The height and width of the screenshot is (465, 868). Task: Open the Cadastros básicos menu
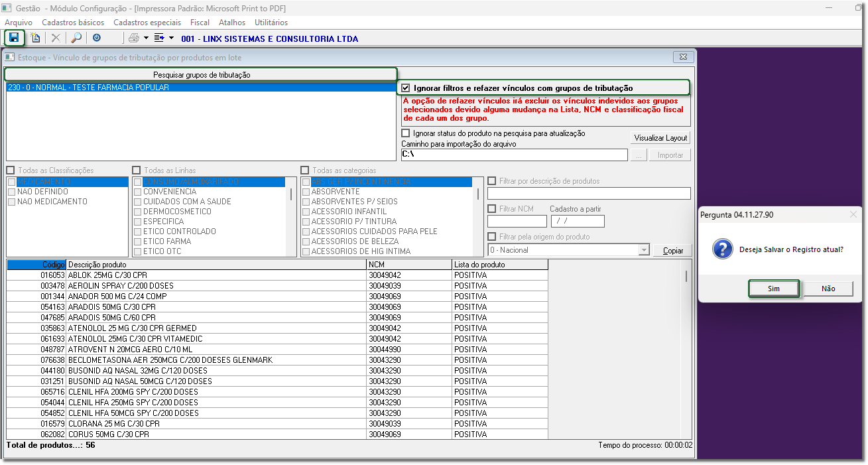pyautogui.click(x=73, y=23)
